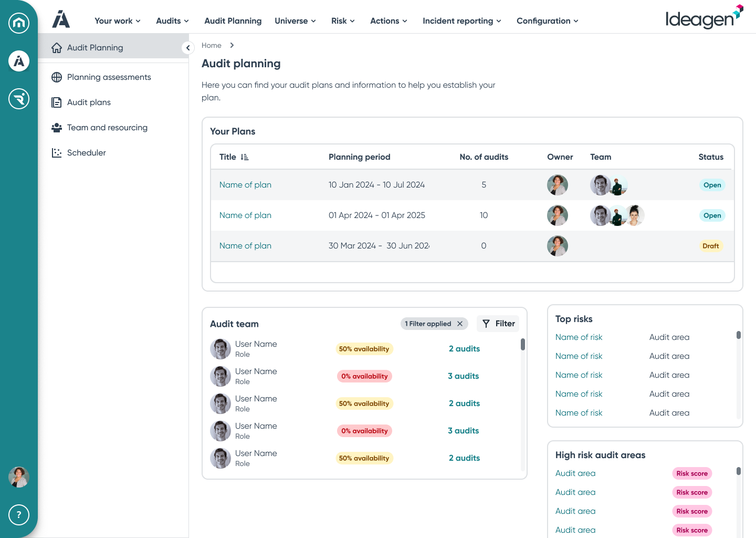Click the Team and resourcing people icon
756x538 pixels.
[57, 128]
